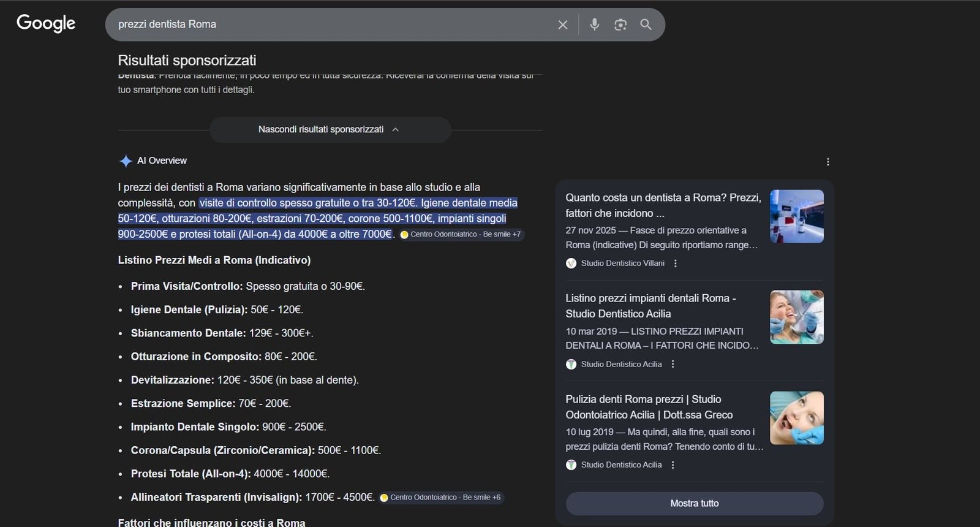This screenshot has width=980, height=527.
Task: Open thumbnail of 'Listino prezzi impianti dentali' result
Action: (797, 317)
